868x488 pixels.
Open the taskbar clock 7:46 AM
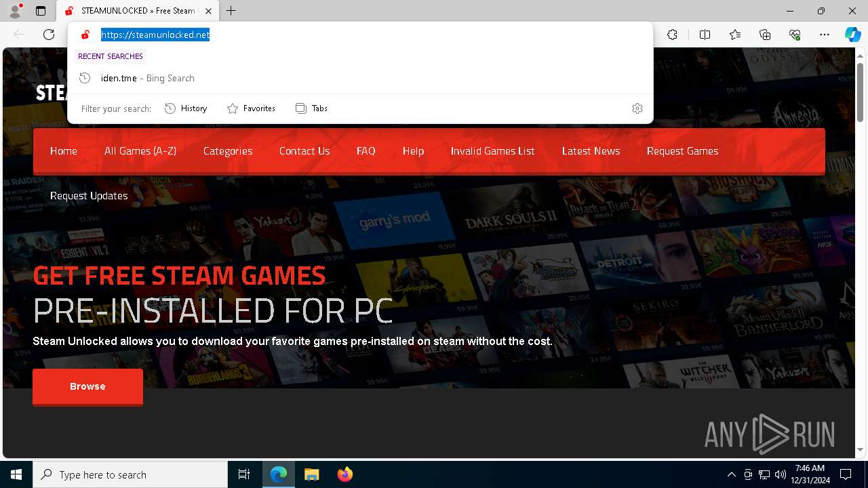coord(810,474)
